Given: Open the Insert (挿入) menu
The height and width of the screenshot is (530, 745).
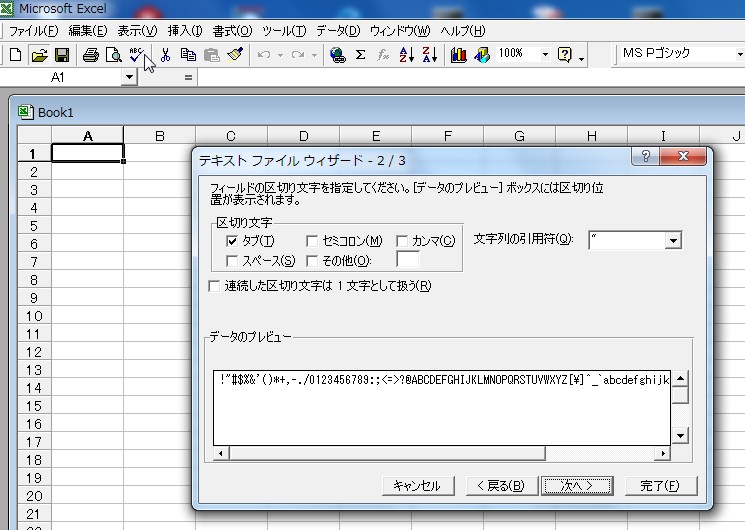Looking at the screenshot, I should [185, 31].
